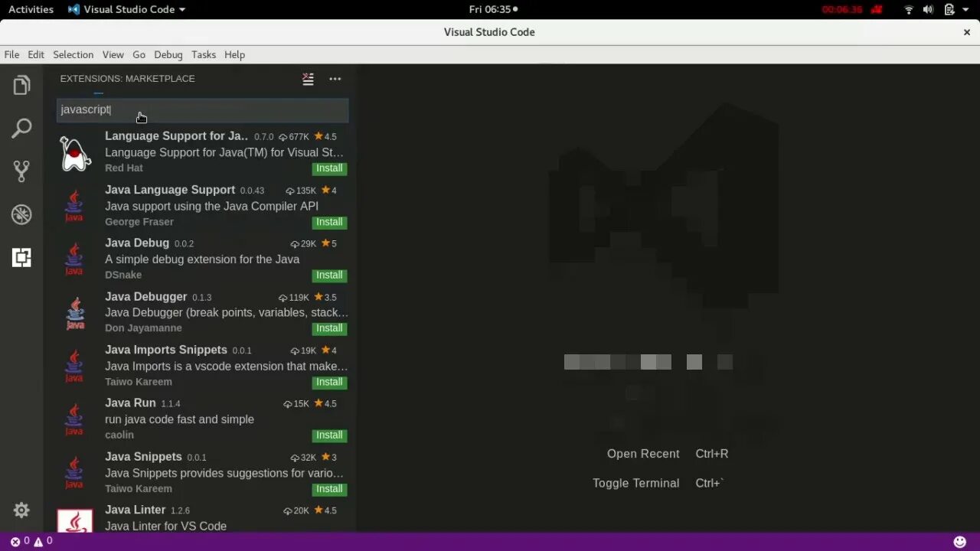This screenshot has width=980, height=551.
Task: Install Java Run by caolin
Action: tap(329, 435)
